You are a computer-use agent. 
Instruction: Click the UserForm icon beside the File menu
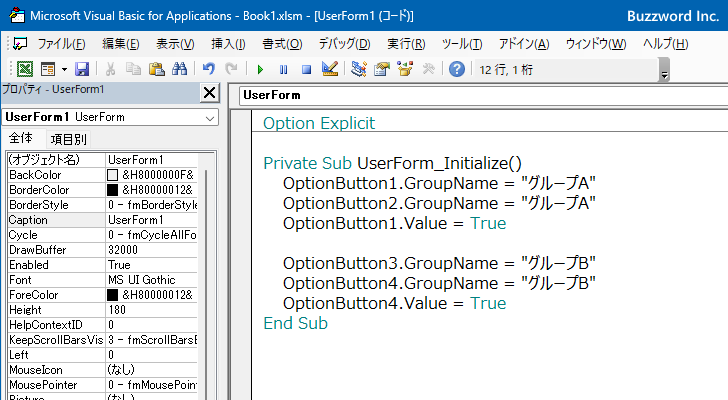(x=20, y=44)
